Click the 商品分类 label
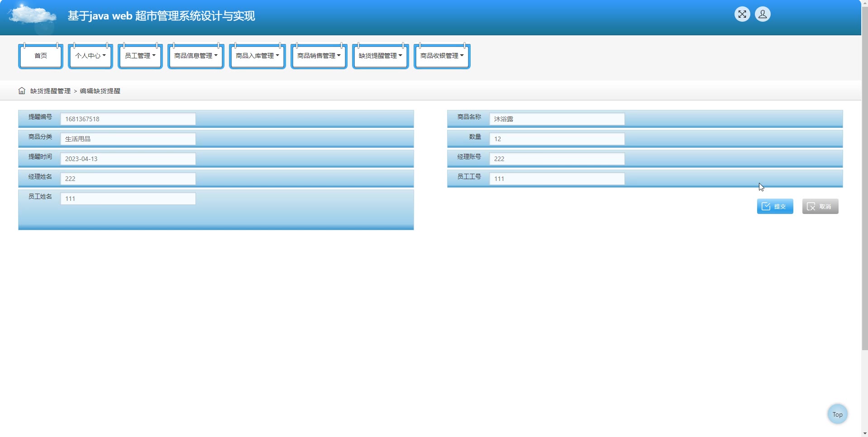The width and height of the screenshot is (868, 437). (40, 137)
